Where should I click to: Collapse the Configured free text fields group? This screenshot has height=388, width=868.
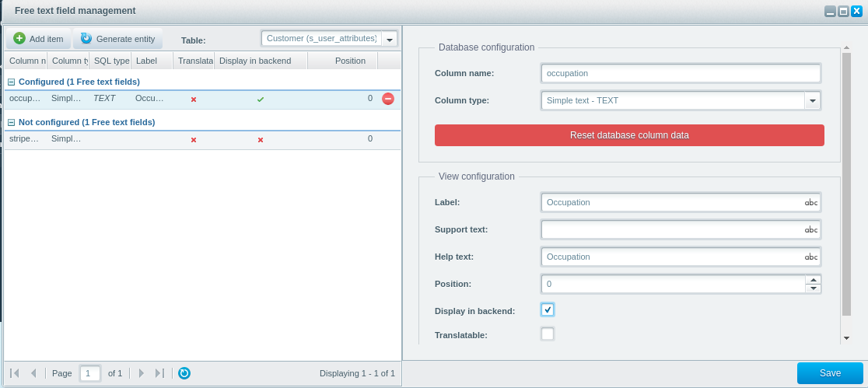pos(11,82)
